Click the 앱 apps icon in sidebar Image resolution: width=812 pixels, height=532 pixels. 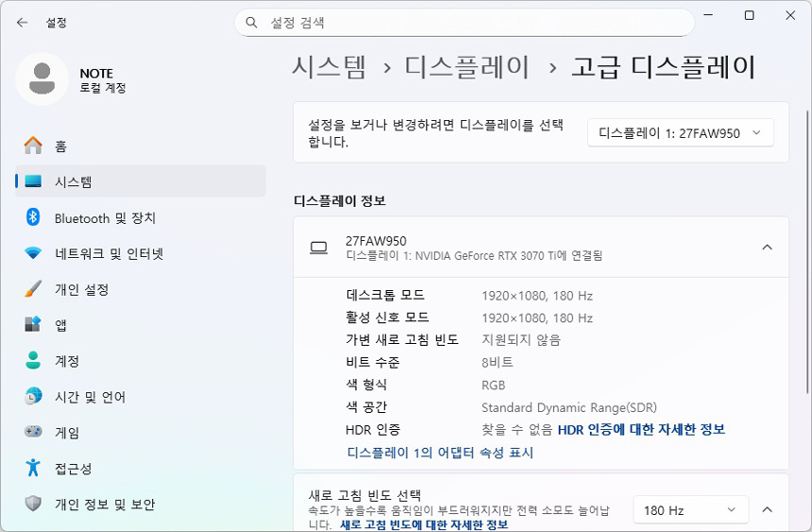(33, 325)
